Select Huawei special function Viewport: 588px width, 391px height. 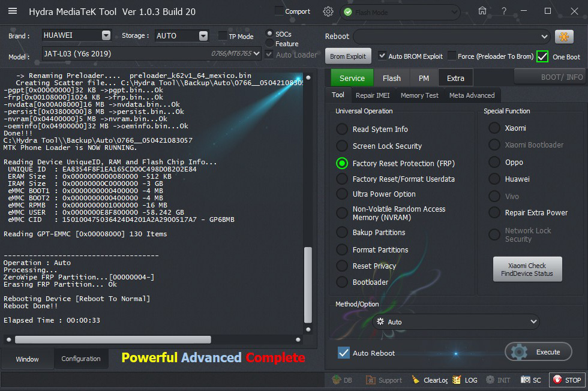click(x=494, y=179)
